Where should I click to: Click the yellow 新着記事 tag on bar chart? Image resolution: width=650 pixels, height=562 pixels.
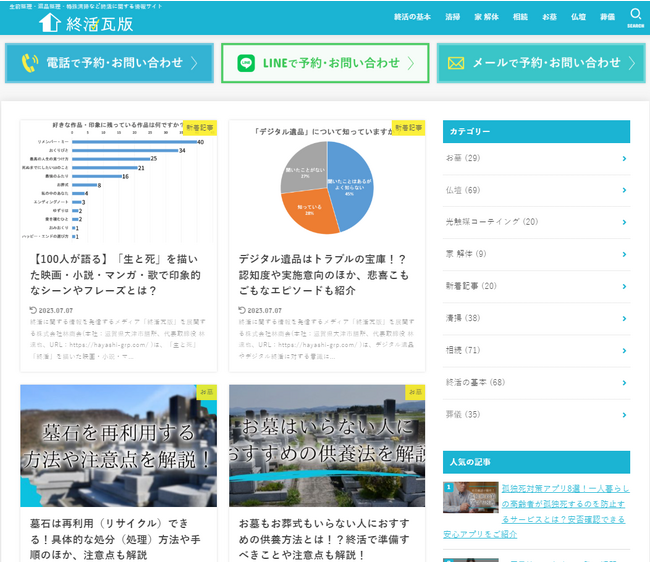pos(200,128)
